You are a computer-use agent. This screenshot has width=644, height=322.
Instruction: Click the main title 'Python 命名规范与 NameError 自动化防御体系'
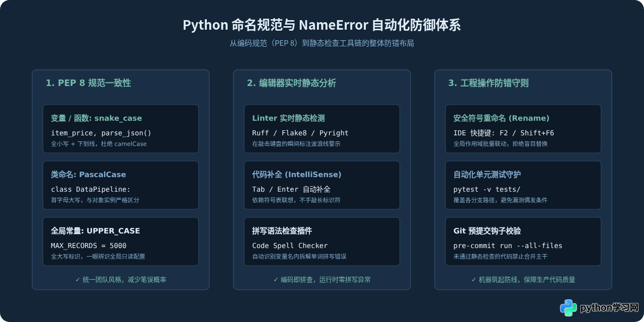pyautogui.click(x=321, y=25)
